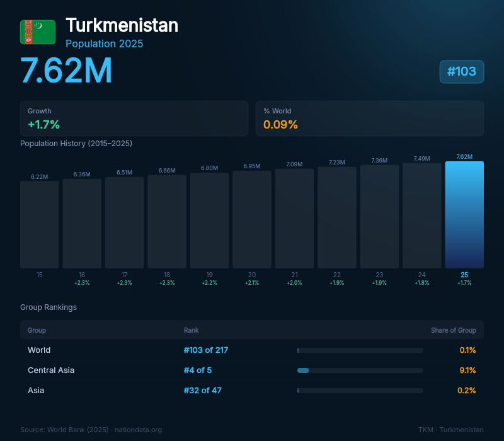Click the #32 of 47 rank value

[203, 391]
